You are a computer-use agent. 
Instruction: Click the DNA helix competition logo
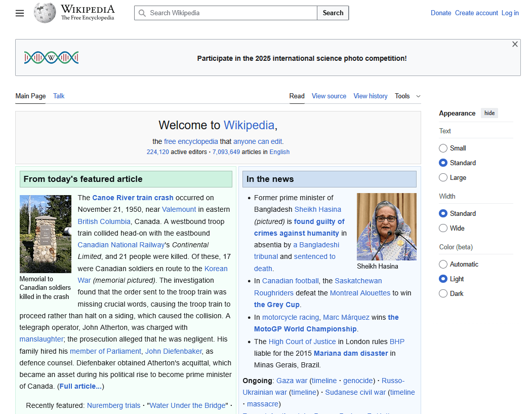point(51,57)
